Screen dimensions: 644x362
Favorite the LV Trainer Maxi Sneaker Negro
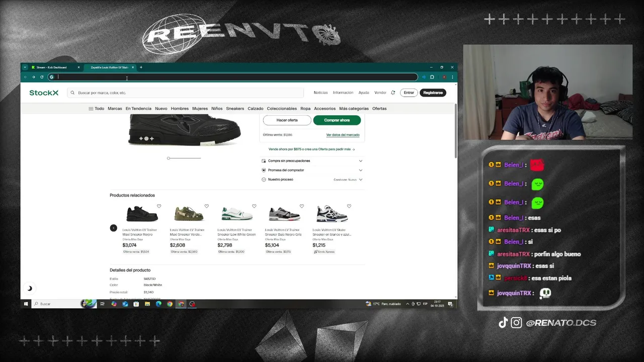coord(159,206)
